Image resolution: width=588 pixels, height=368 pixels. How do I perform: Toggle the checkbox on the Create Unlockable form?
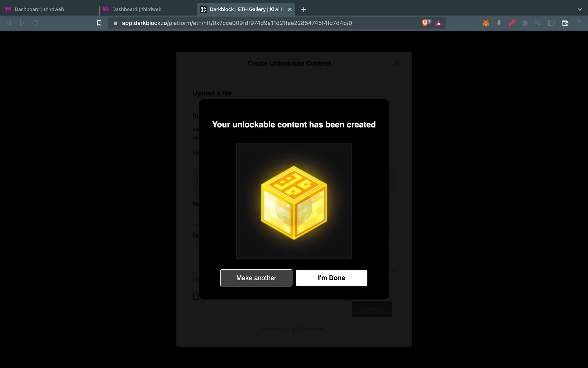click(x=196, y=297)
